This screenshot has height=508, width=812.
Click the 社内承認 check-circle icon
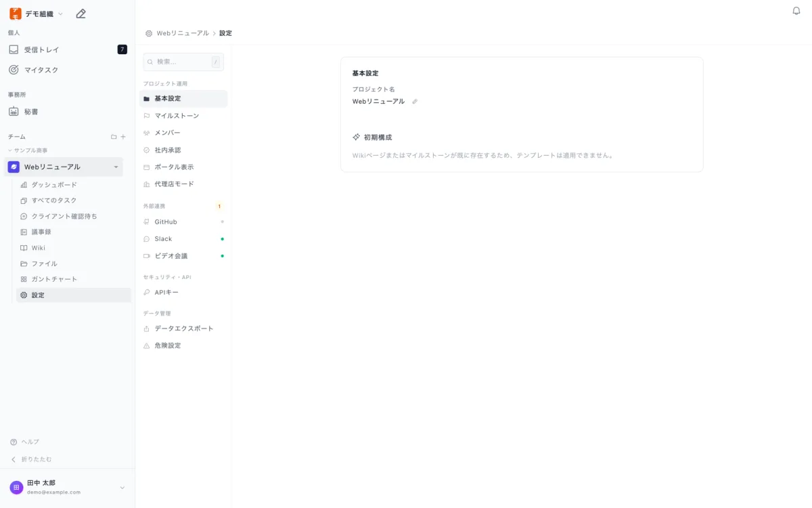pos(147,150)
